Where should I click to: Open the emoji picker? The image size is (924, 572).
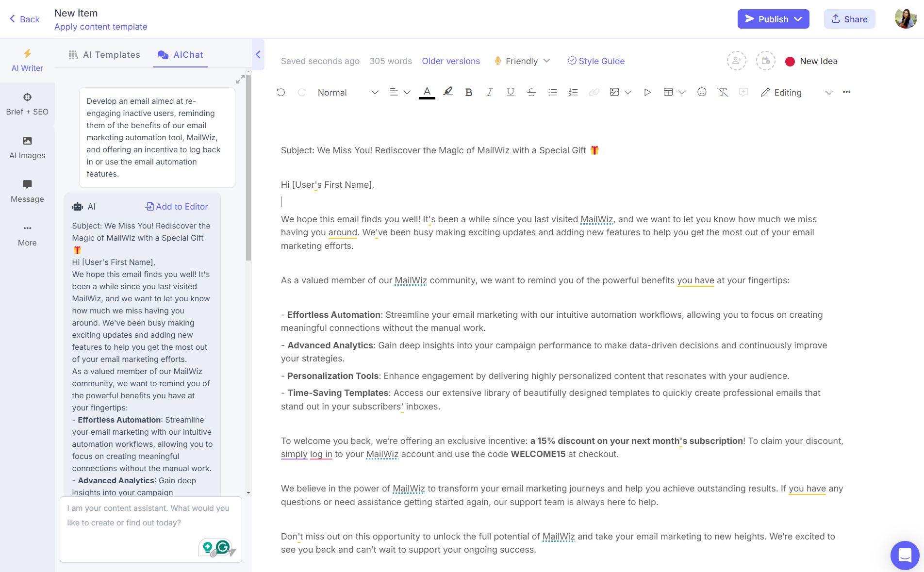702,92
